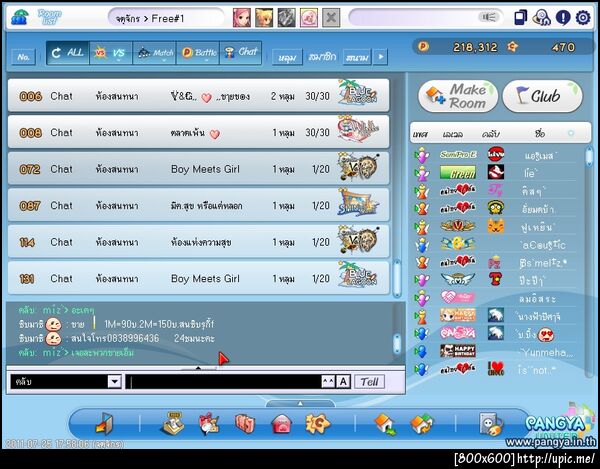Select the ALL room filter tab
The image size is (600, 469).
click(68, 53)
